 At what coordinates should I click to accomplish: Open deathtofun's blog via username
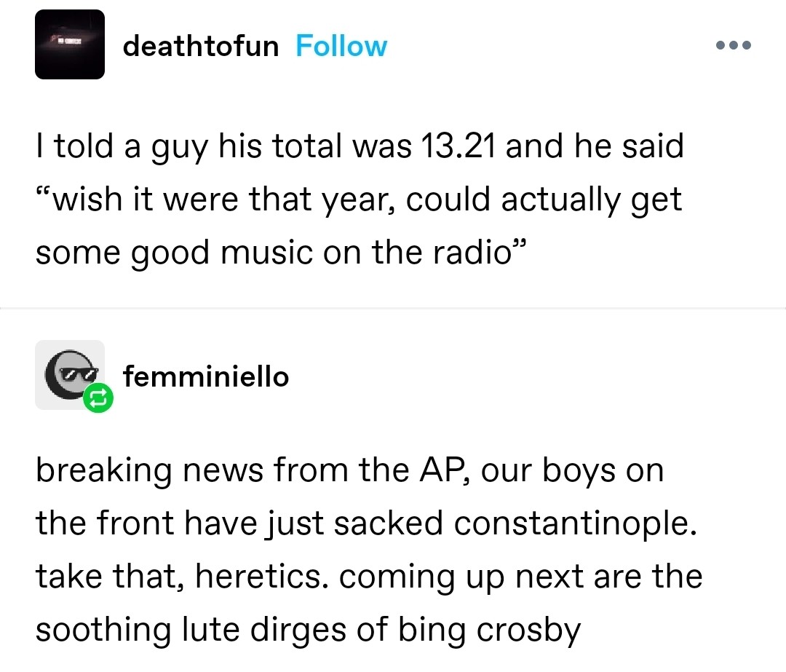click(201, 46)
